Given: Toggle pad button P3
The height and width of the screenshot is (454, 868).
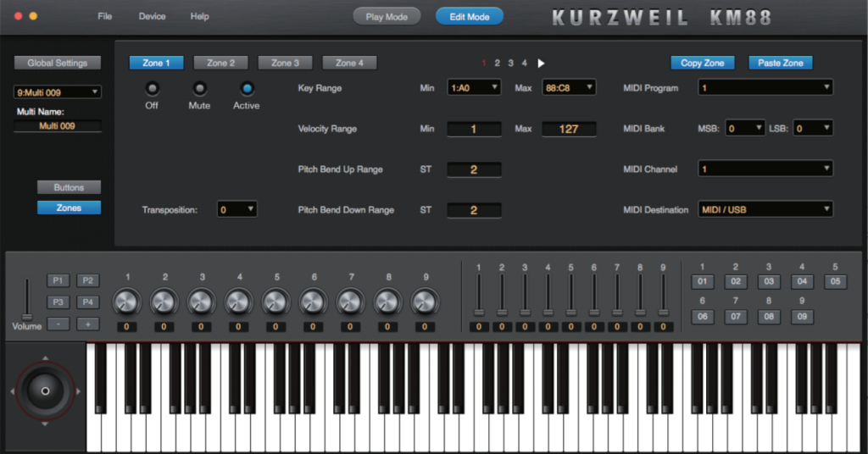Looking at the screenshot, I should pyautogui.click(x=58, y=302).
